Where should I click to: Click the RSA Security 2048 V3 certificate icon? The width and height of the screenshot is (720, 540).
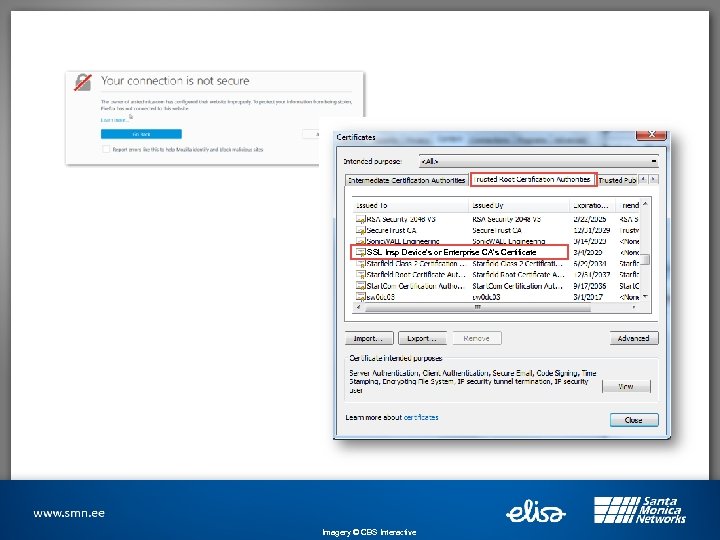(360, 219)
